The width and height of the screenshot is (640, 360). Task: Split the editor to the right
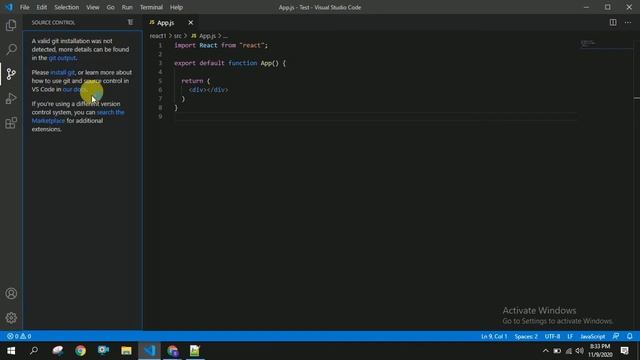tap(613, 22)
